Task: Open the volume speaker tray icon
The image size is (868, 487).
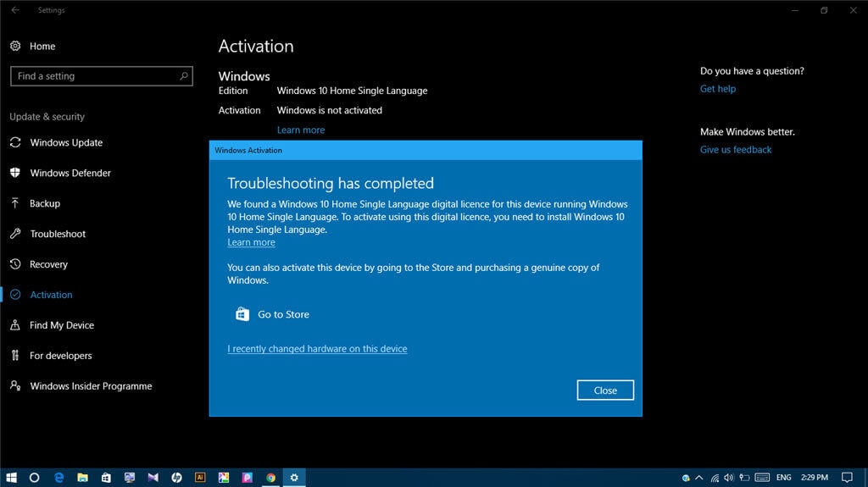Action: pos(728,477)
